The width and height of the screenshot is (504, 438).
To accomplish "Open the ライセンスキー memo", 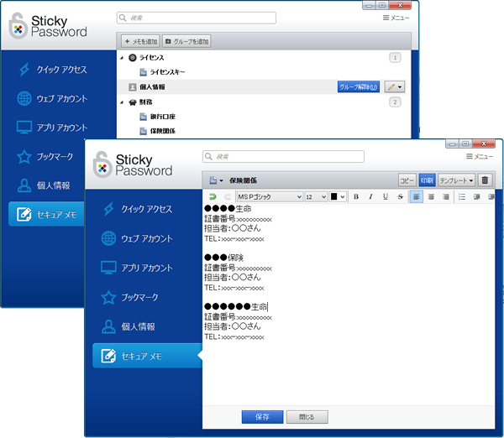I will click(167, 72).
